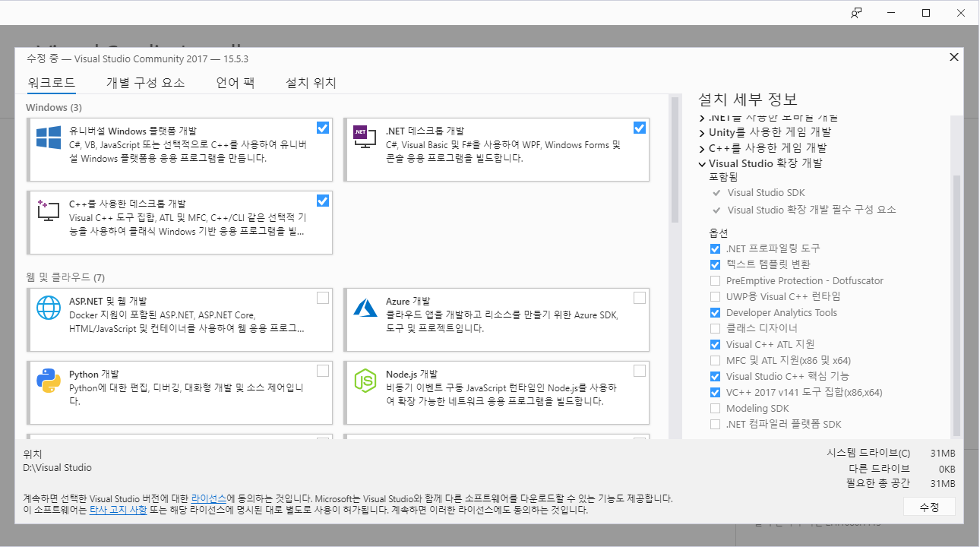Expand Unity를 사용한 게임 개발 details

702,132
